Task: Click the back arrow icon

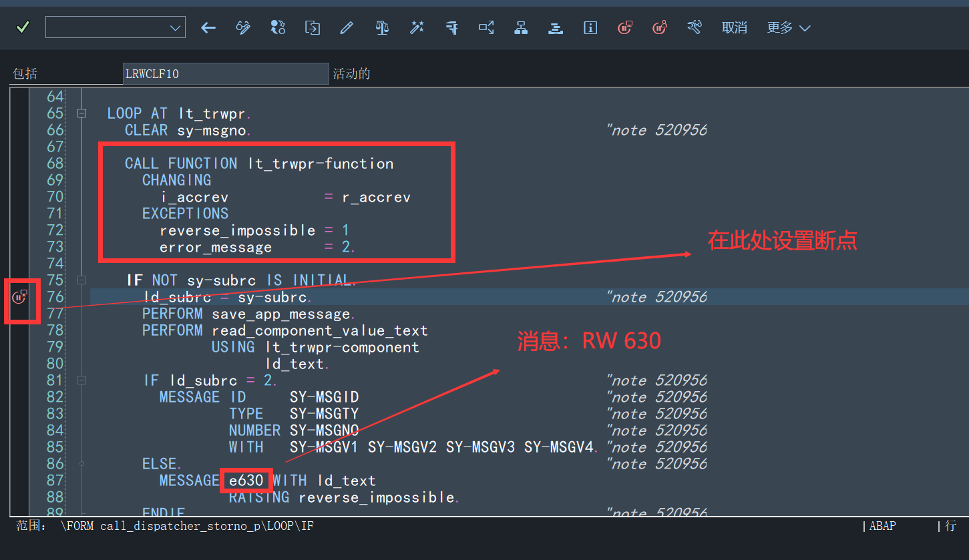Action: click(x=208, y=27)
